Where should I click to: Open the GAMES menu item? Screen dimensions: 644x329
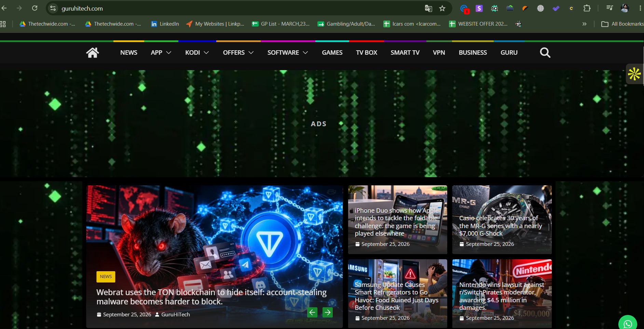point(332,53)
